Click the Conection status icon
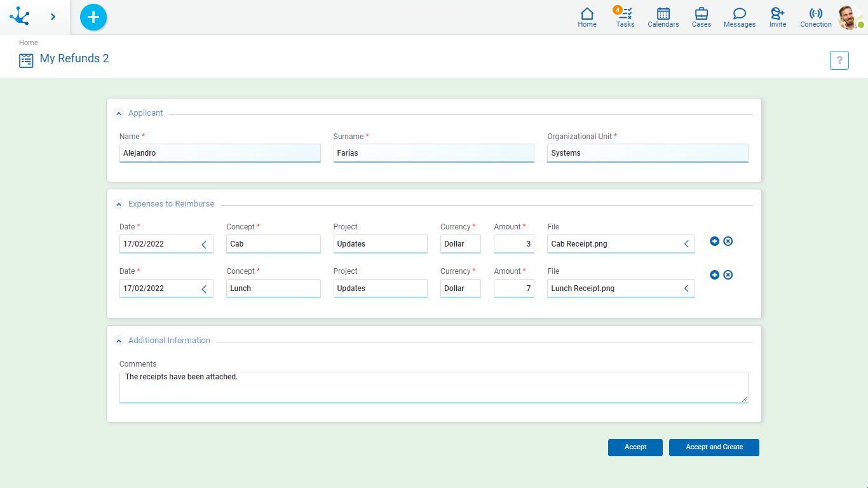Image resolution: width=868 pixels, height=488 pixels. click(x=815, y=17)
